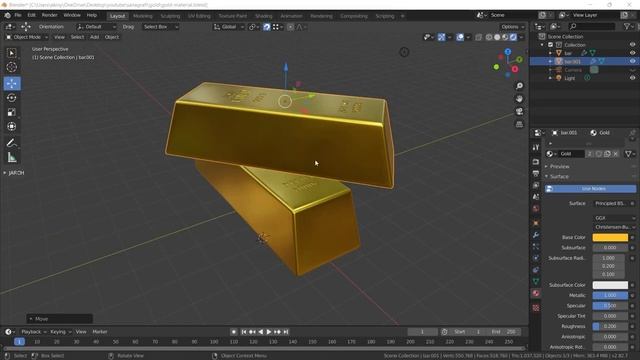Image resolution: width=640 pixels, height=360 pixels.
Task: Switch to rendered viewport shading
Action: pos(513,37)
